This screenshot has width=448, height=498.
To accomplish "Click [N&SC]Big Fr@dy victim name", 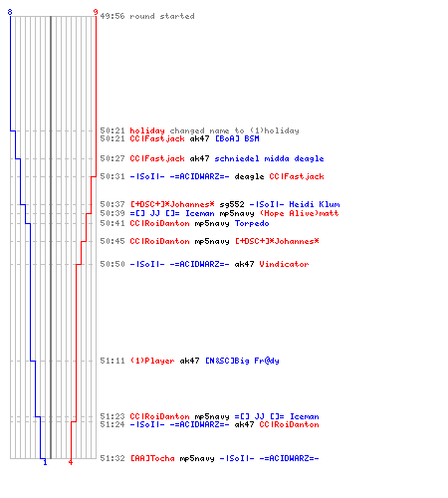I will (242, 361).
